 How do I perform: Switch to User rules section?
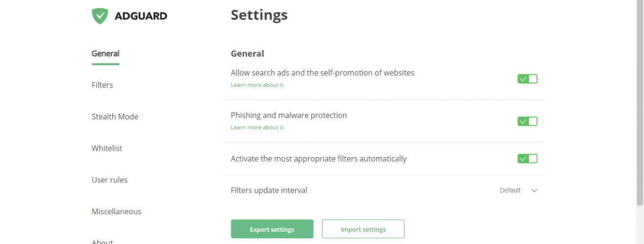pos(109,180)
